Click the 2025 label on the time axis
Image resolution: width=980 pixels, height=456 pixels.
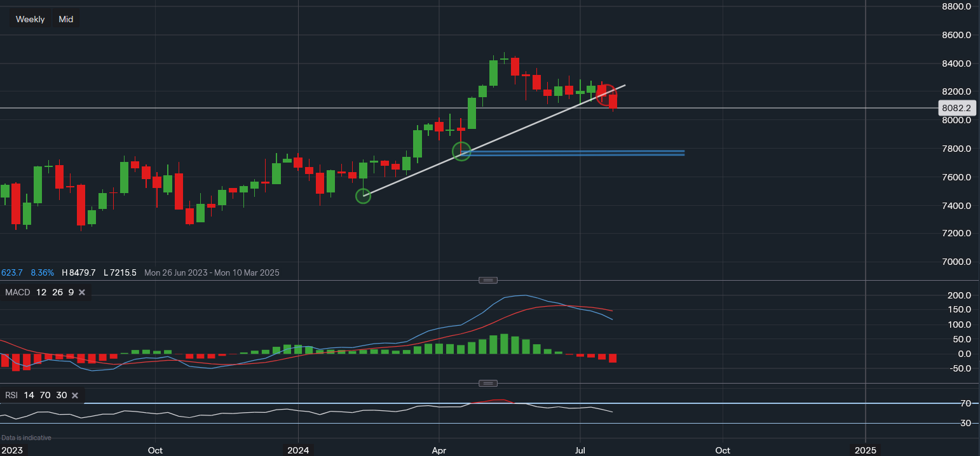865,450
